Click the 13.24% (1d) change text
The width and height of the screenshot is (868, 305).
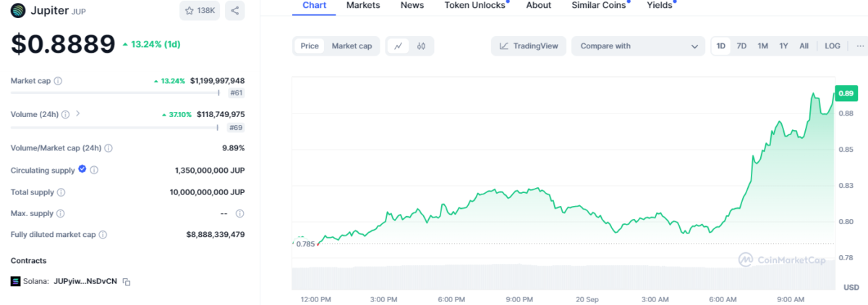[156, 43]
